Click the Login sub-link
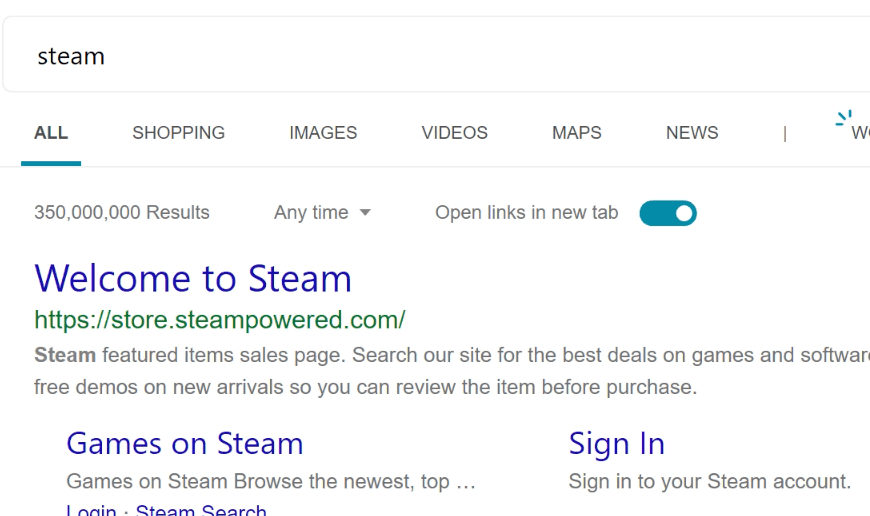Screen dimensions: 870x516 tap(91, 510)
